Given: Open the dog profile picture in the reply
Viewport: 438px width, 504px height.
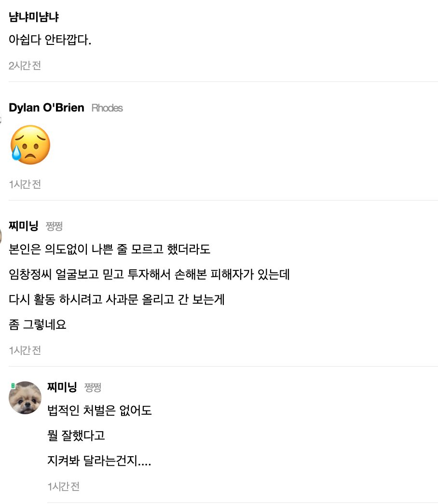Looking at the screenshot, I should [25, 398].
